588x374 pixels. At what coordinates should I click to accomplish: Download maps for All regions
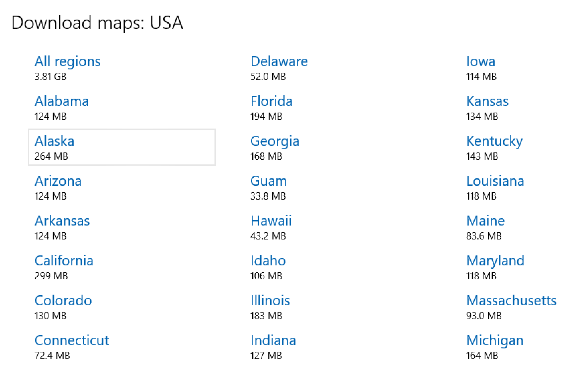tap(67, 61)
